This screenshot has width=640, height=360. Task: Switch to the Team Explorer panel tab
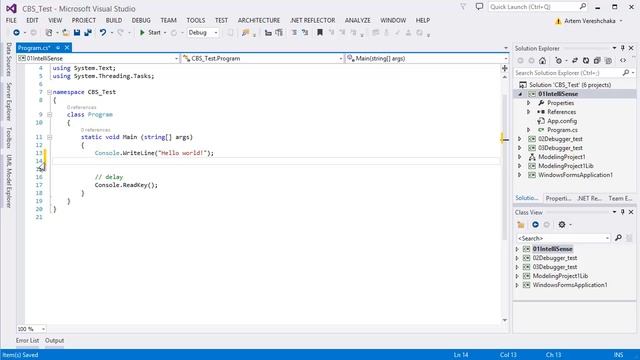click(620, 198)
